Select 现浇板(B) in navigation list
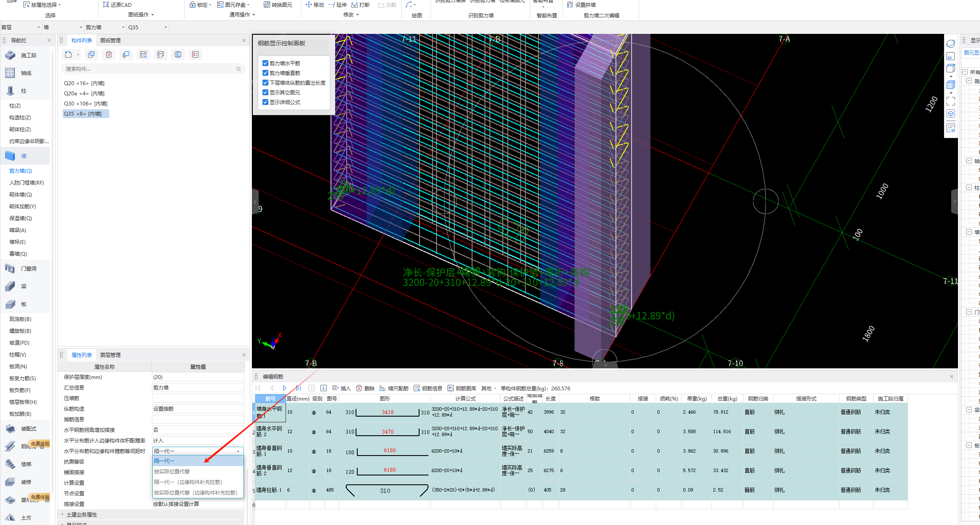 pos(20,319)
